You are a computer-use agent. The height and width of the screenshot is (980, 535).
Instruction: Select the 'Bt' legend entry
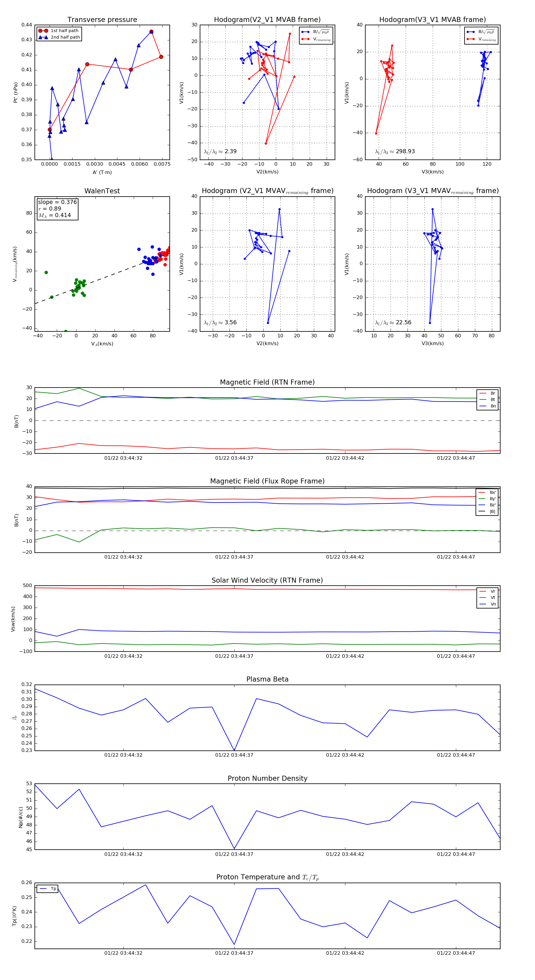click(487, 399)
